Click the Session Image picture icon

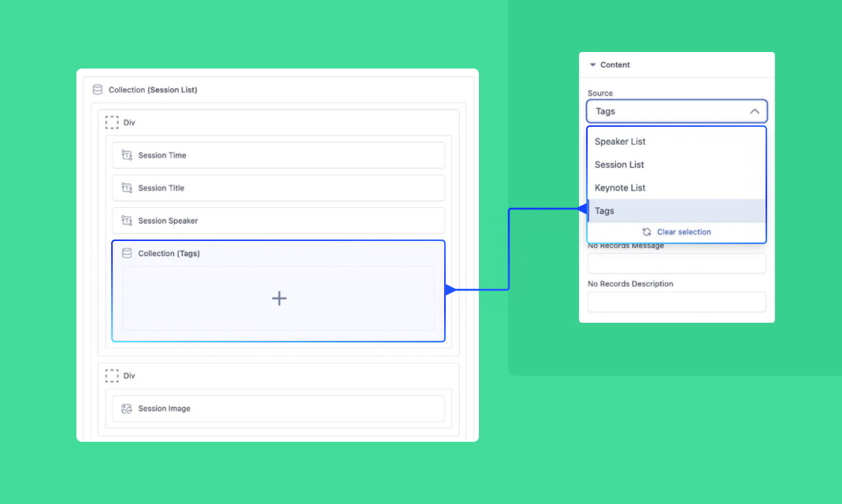click(x=127, y=409)
